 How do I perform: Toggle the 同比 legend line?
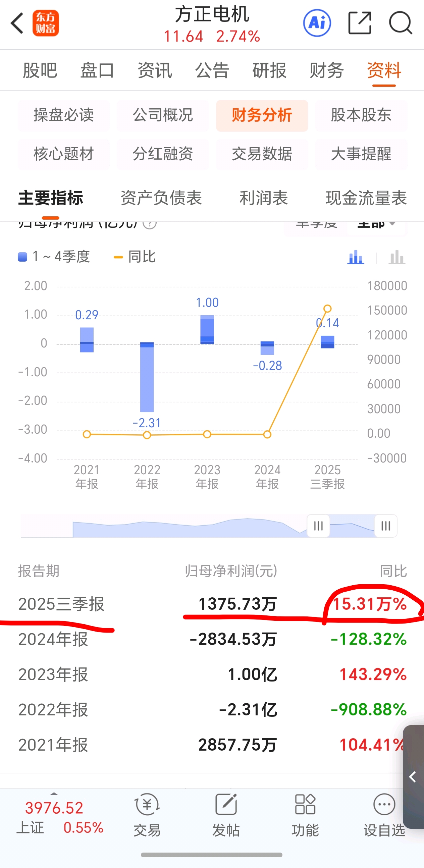(x=135, y=257)
